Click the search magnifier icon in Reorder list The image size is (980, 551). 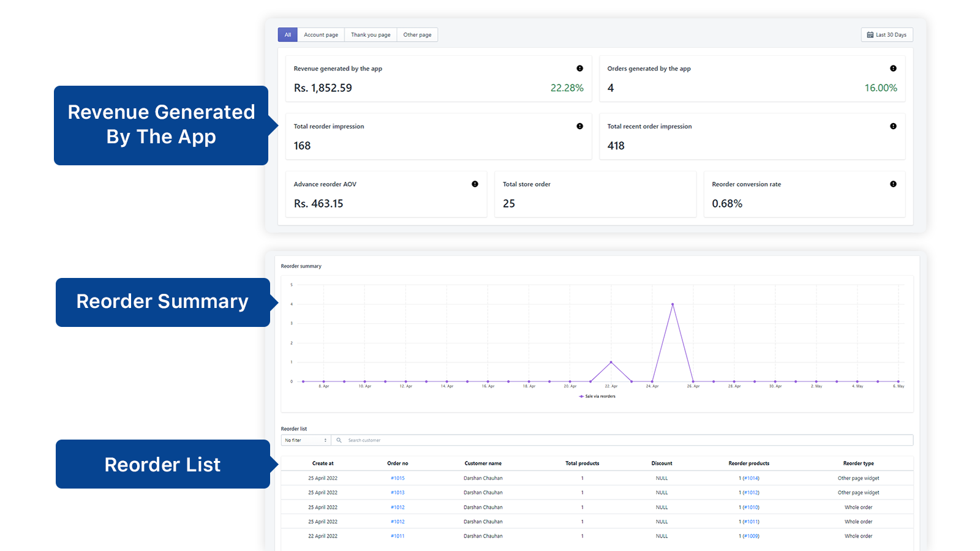(x=339, y=440)
